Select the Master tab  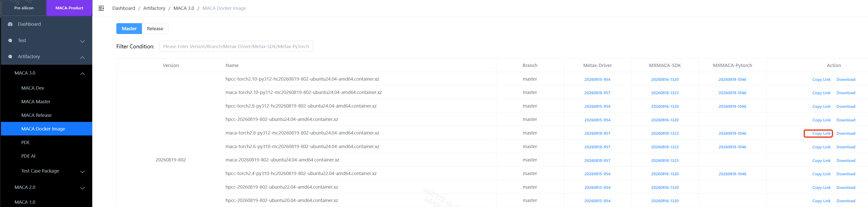(129, 29)
